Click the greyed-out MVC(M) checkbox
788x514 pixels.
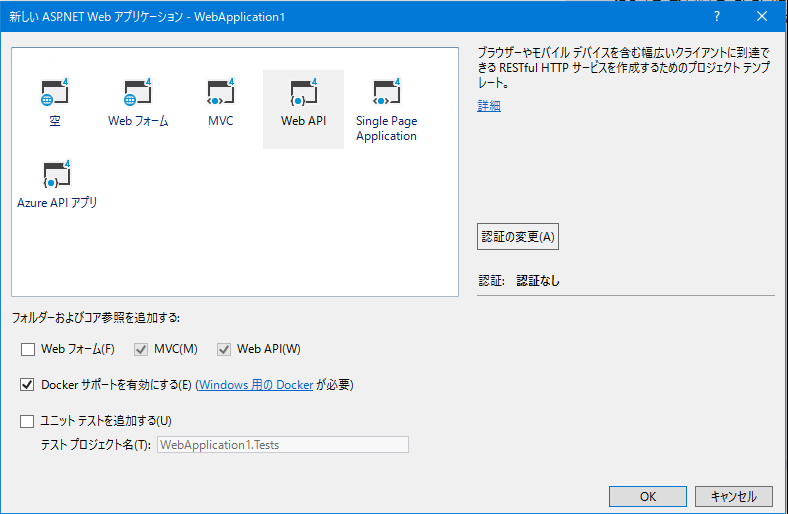[141, 349]
